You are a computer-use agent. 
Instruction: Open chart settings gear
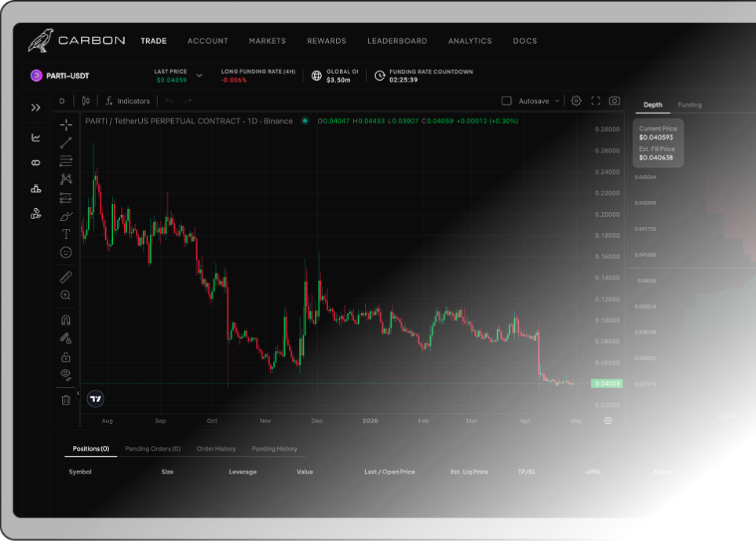pos(576,101)
